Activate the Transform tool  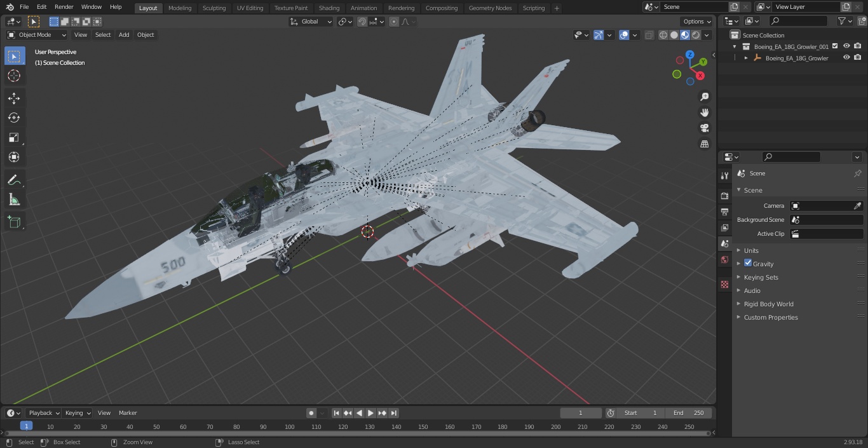coord(14,157)
